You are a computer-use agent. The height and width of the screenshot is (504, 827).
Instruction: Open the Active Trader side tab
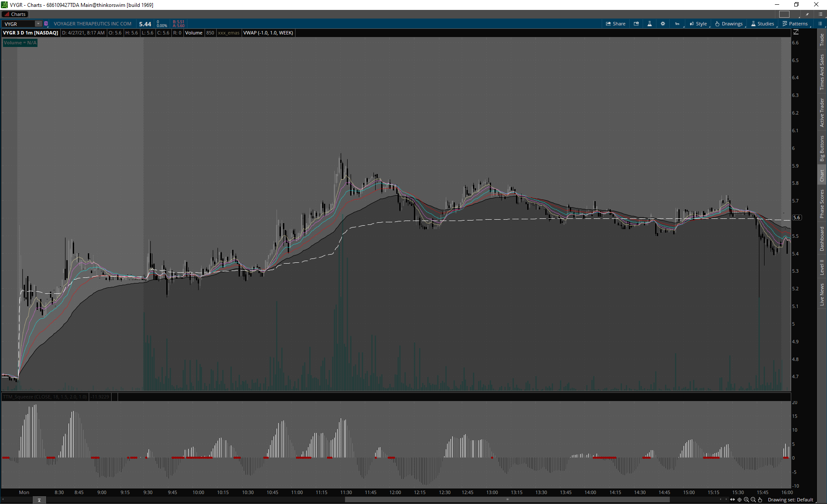coord(822,112)
